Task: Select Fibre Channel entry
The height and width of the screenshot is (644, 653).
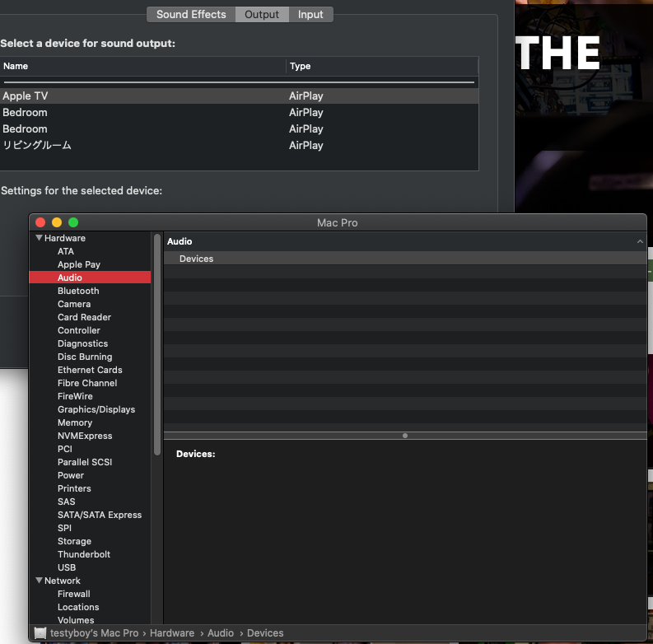Action: click(x=87, y=383)
